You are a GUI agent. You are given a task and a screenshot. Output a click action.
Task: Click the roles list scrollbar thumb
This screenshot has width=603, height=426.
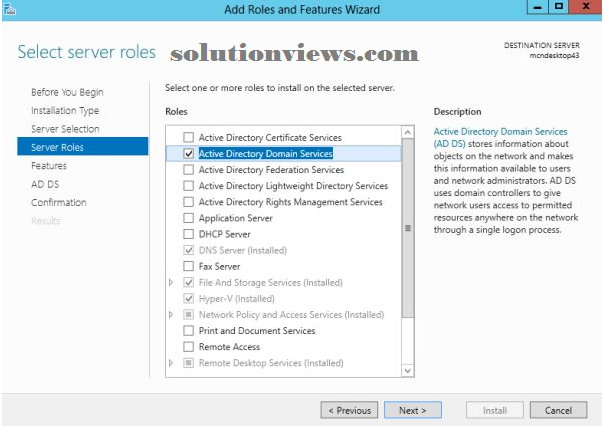pyautogui.click(x=408, y=228)
